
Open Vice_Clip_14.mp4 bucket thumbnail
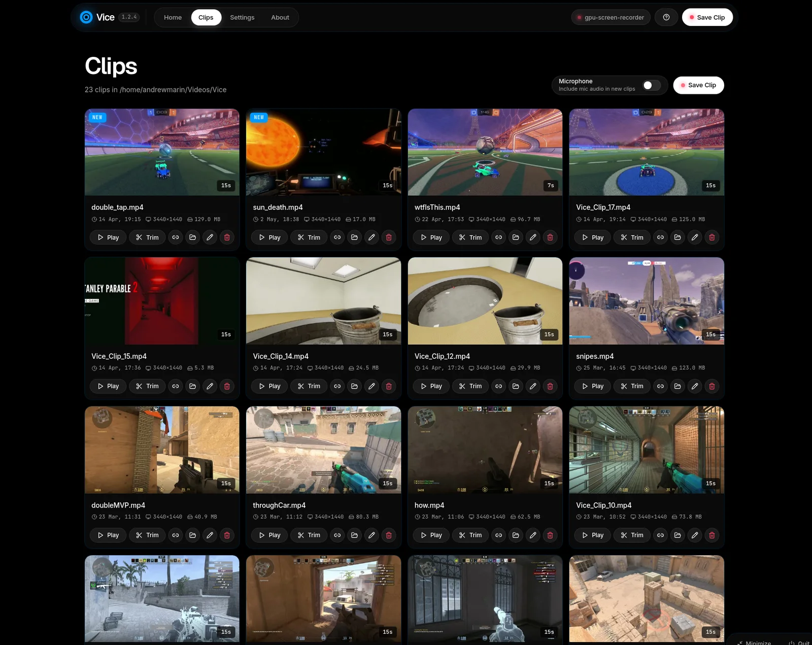tap(323, 301)
